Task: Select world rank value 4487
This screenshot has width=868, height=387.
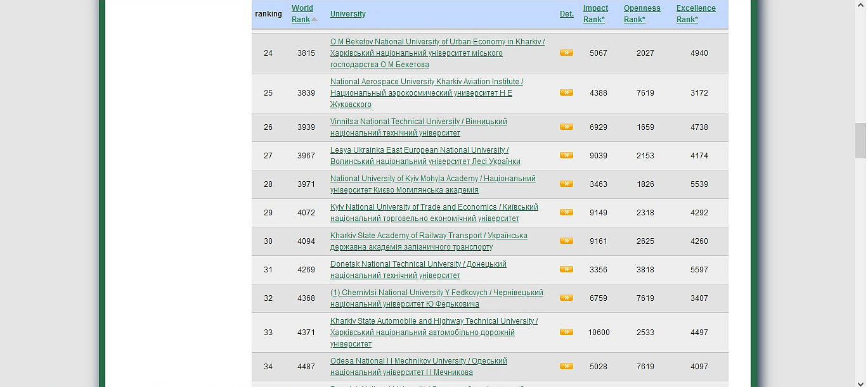Action: 306,367
